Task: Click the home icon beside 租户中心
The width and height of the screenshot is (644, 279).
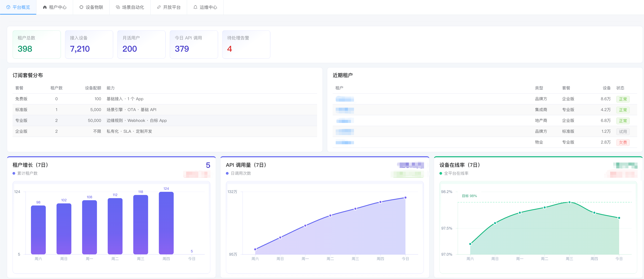Action: point(45,7)
